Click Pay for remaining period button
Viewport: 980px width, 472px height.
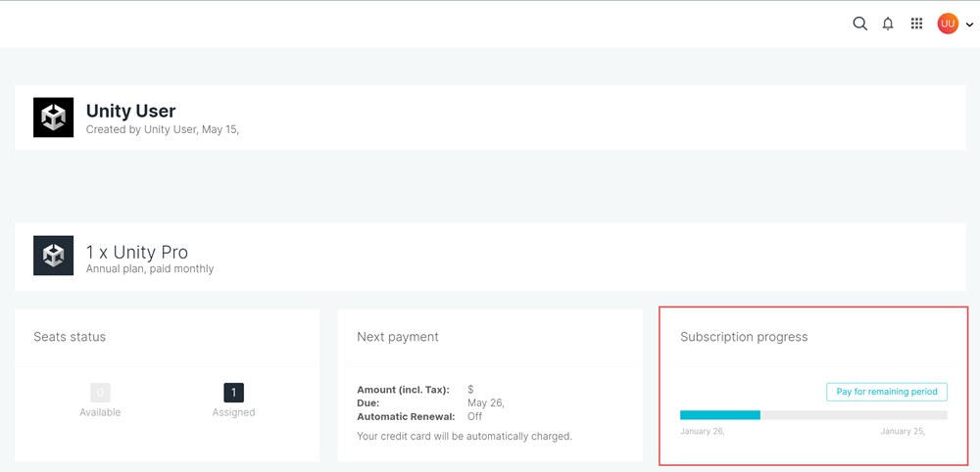pos(887,392)
